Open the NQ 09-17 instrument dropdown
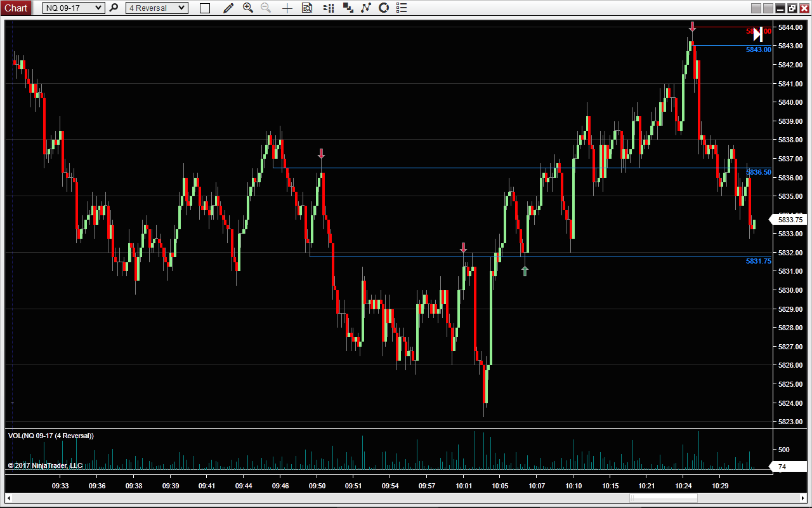The height and width of the screenshot is (508, 812). [x=73, y=8]
